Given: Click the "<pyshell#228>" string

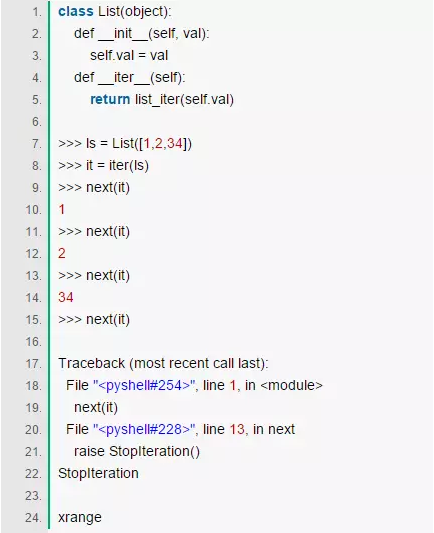Looking at the screenshot, I should (x=144, y=429).
